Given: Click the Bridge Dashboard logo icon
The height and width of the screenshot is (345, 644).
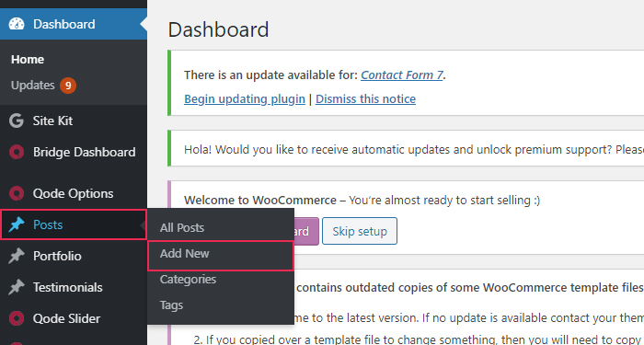Looking at the screenshot, I should (17, 153).
